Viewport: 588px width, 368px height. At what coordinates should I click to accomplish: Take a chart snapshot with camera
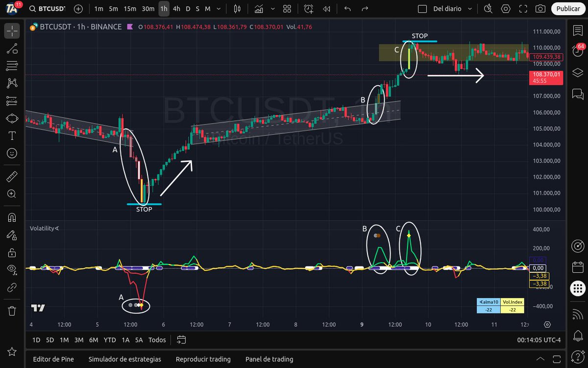pos(540,9)
